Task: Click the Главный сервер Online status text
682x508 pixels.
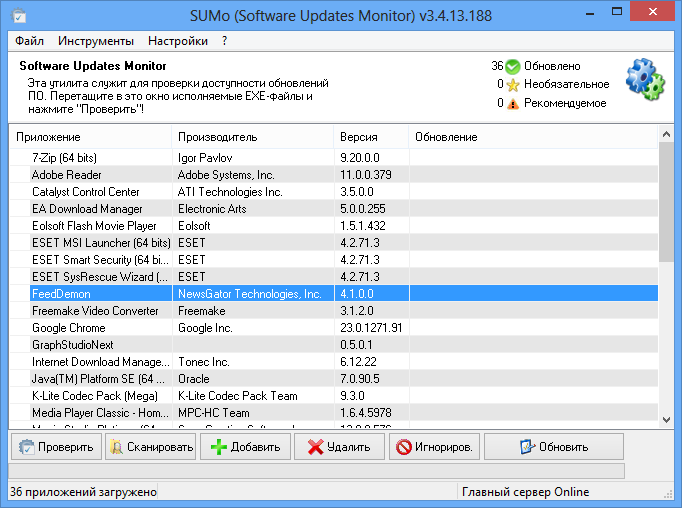Action: [x=525, y=492]
